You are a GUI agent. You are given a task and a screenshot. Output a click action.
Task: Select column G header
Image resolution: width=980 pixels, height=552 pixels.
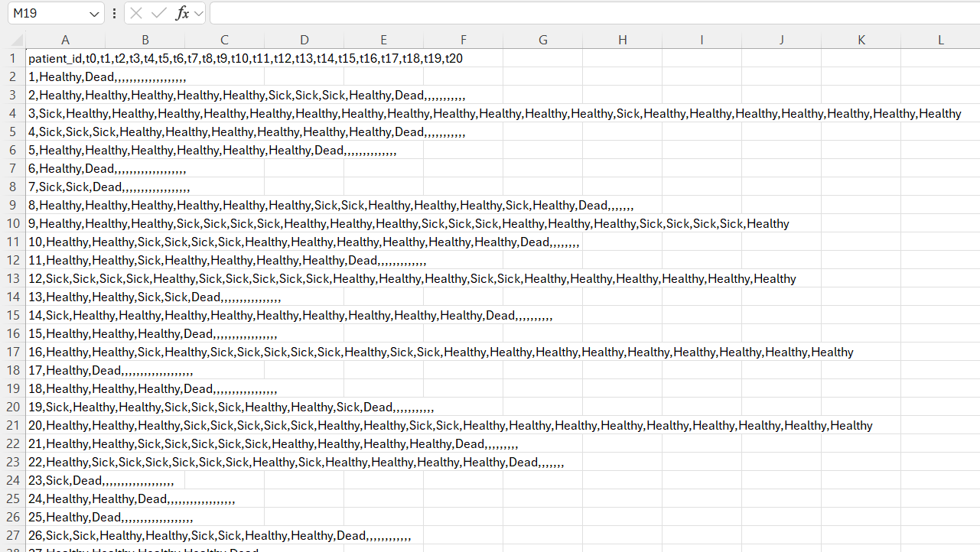(542, 41)
